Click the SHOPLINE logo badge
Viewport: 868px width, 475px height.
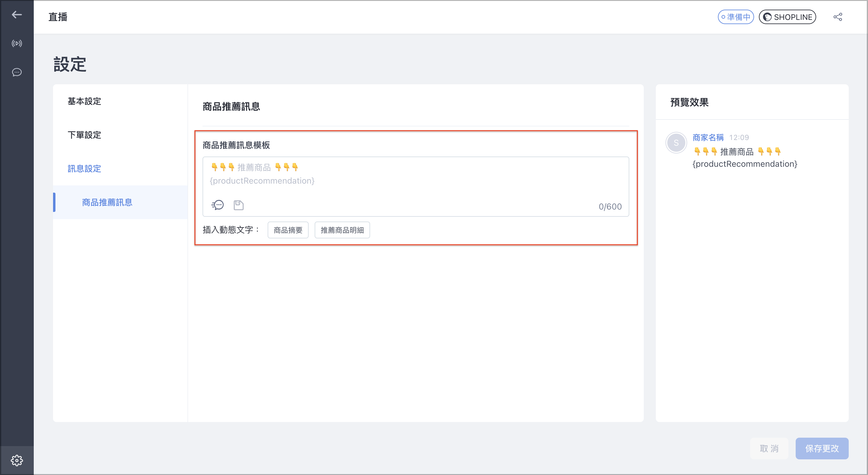click(787, 17)
